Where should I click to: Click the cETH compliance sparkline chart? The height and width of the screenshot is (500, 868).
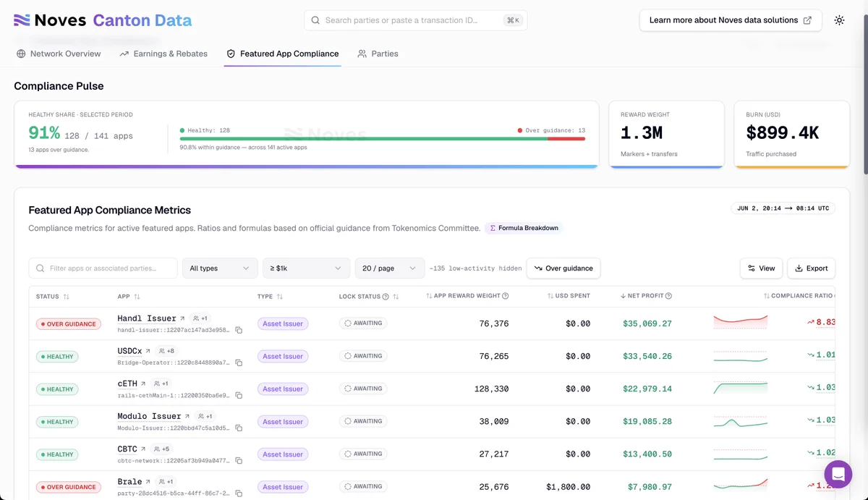click(740, 387)
